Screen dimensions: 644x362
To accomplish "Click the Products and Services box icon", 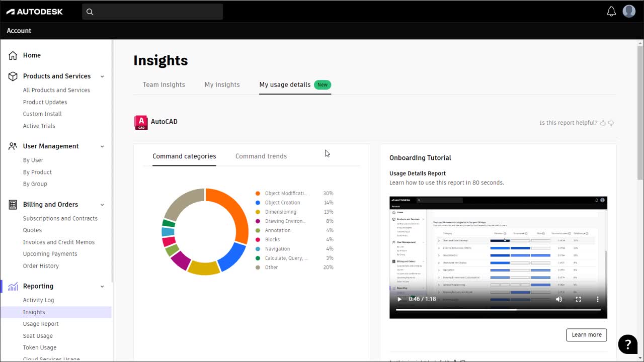I will tap(13, 76).
